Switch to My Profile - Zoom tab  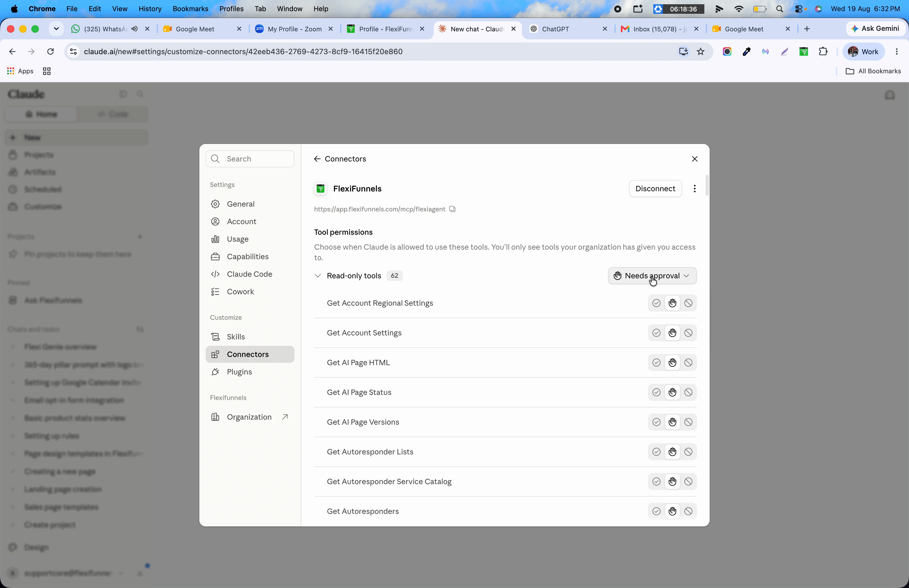tap(294, 29)
